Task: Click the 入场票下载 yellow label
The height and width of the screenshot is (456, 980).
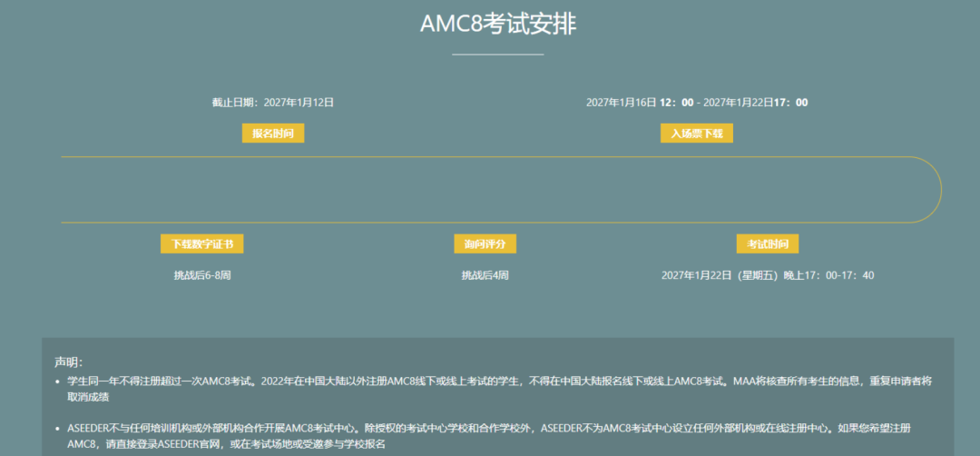Action: pyautogui.click(x=697, y=134)
